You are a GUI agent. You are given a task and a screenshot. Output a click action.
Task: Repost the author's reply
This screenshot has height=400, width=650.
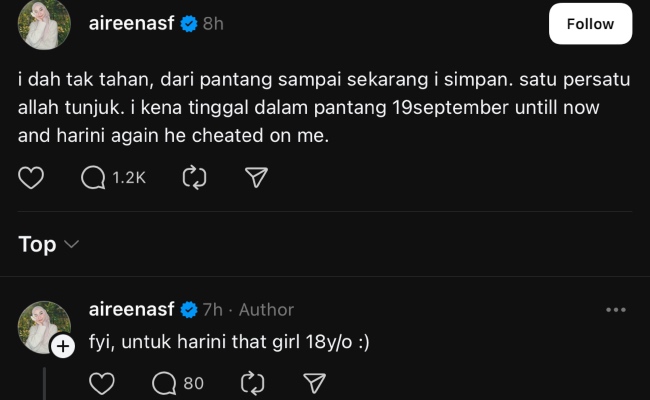click(x=253, y=383)
